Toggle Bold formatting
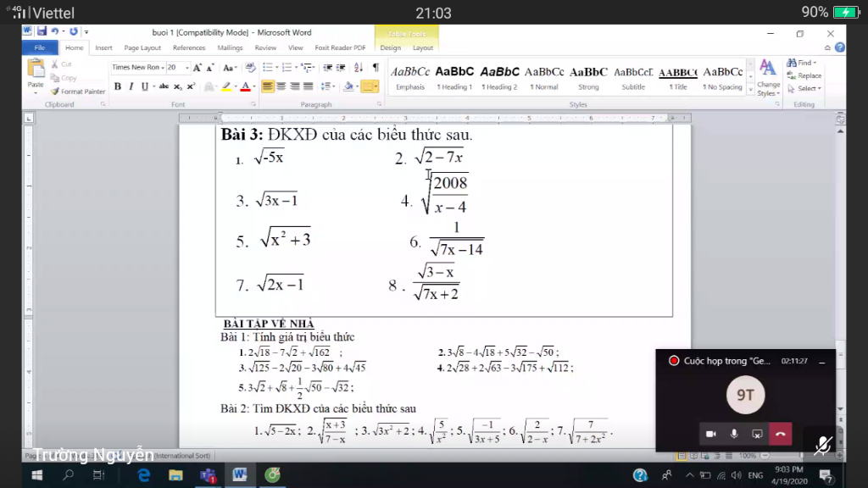868x488 pixels. pos(117,86)
